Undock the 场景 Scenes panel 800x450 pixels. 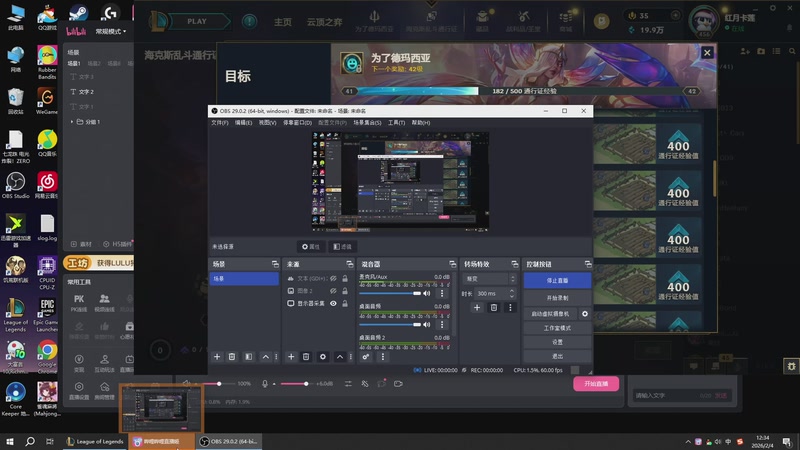coord(275,264)
